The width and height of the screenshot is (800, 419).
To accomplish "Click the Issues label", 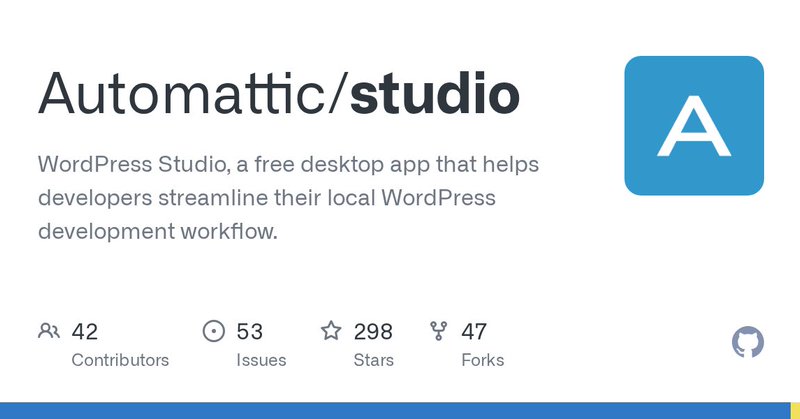I will tap(261, 360).
